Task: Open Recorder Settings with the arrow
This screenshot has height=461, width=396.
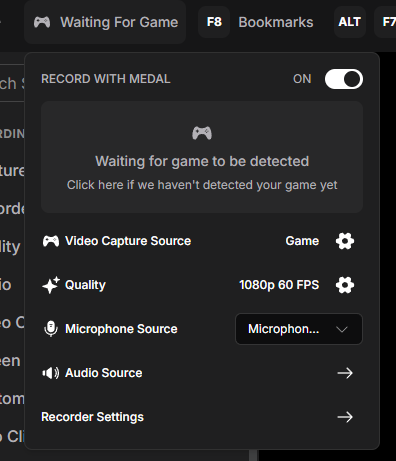Action: [x=345, y=417]
